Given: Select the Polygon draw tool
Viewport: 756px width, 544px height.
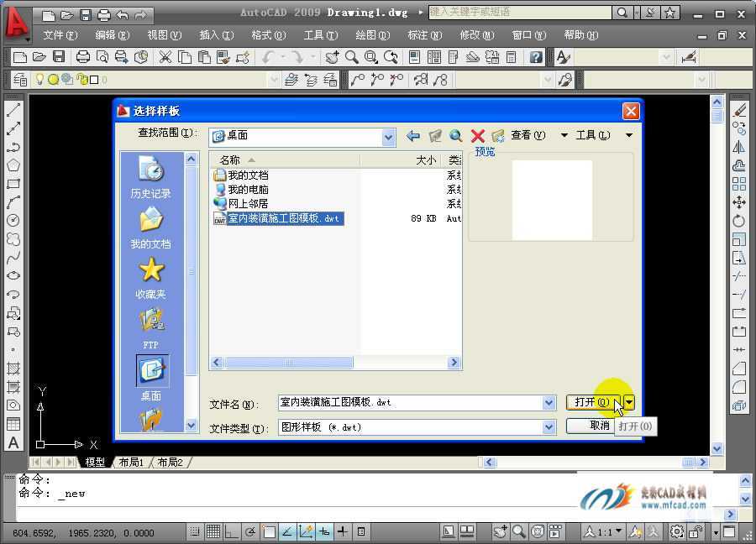Looking at the screenshot, I should [x=13, y=165].
